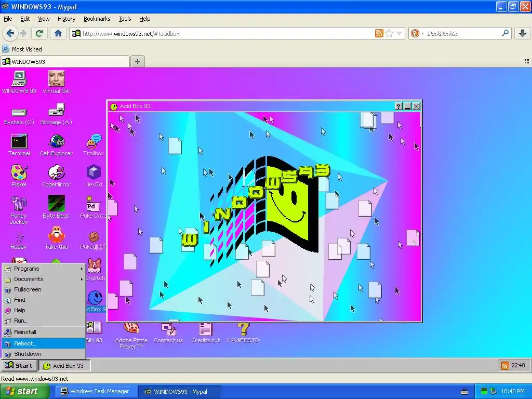Click the RSS icon in Windows 93 taskbar
Screen dimensions: 532x399
504,366
